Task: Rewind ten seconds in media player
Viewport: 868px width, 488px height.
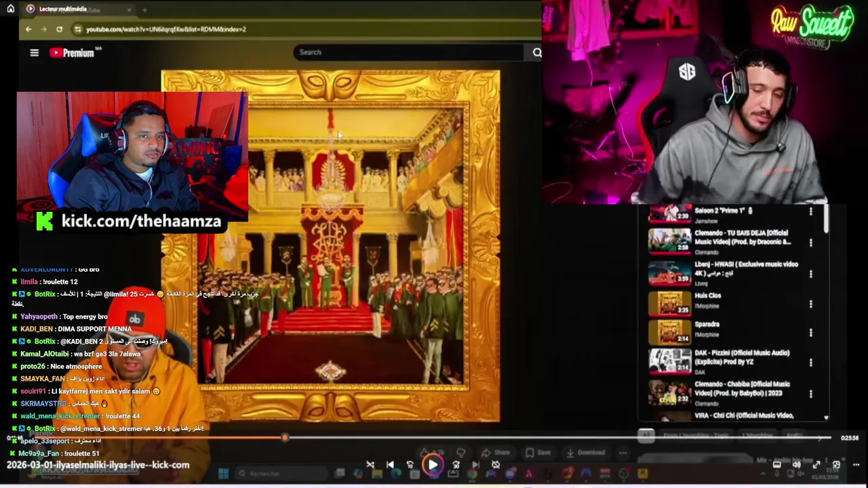Action: (x=410, y=464)
